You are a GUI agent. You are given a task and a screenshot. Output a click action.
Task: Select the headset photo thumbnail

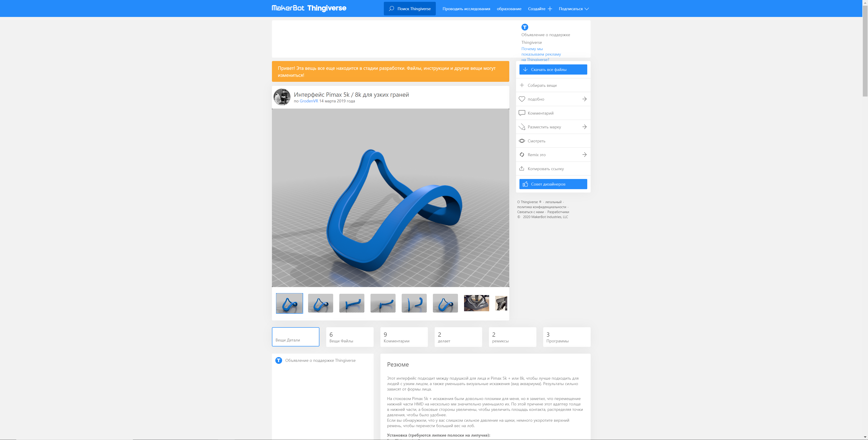point(476,303)
